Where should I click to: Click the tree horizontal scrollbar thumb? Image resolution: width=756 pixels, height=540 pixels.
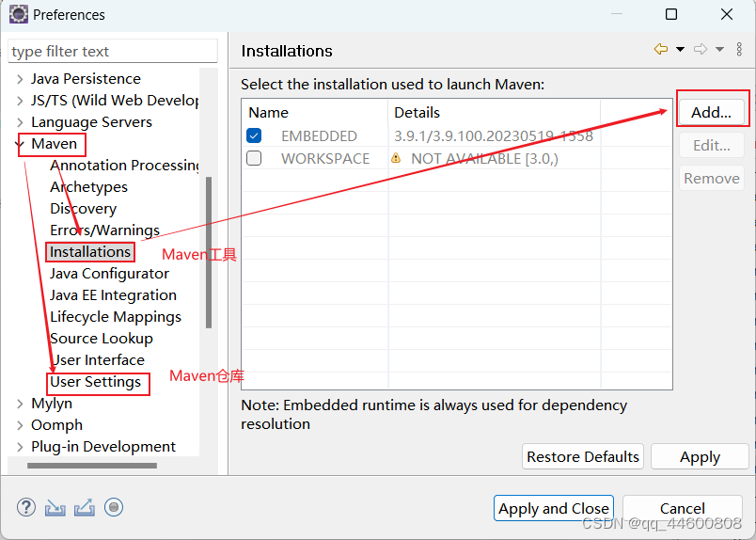tap(92, 466)
